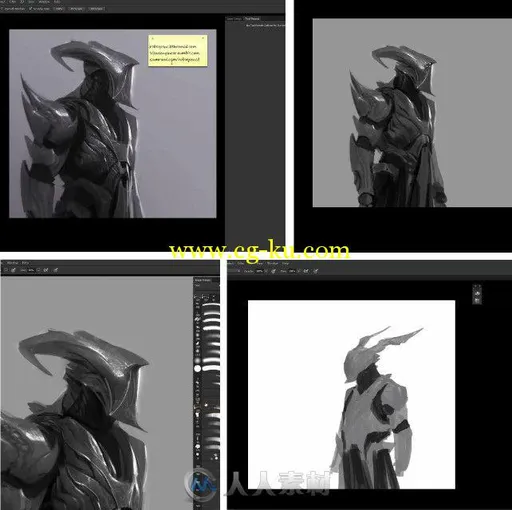The width and height of the screenshot is (512, 510).
Task: Toggle the first checkbox in the top-left options bar
Action: (x=2, y=9)
